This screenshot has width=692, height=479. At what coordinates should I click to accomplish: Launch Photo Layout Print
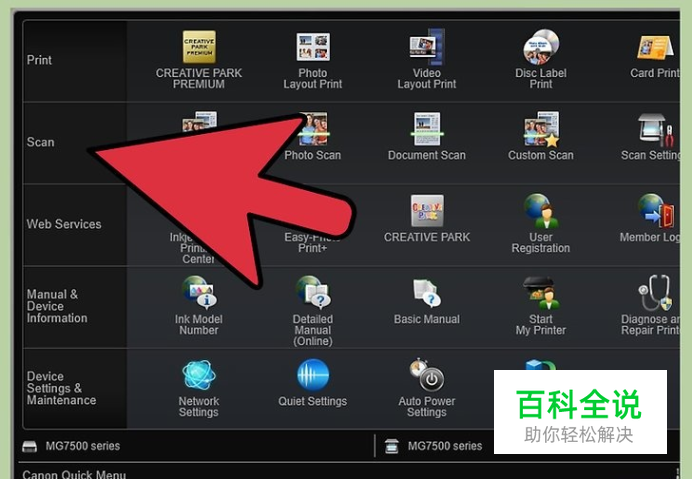pyautogui.click(x=313, y=47)
